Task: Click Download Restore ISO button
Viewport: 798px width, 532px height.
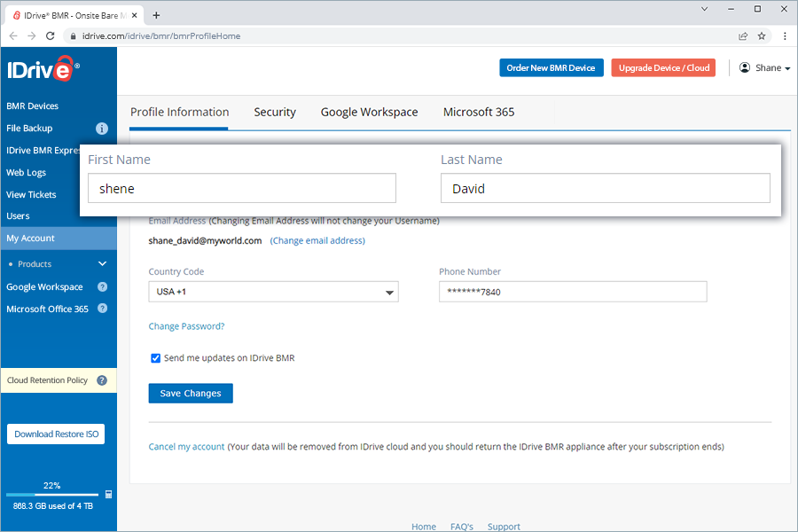Action: click(x=56, y=434)
